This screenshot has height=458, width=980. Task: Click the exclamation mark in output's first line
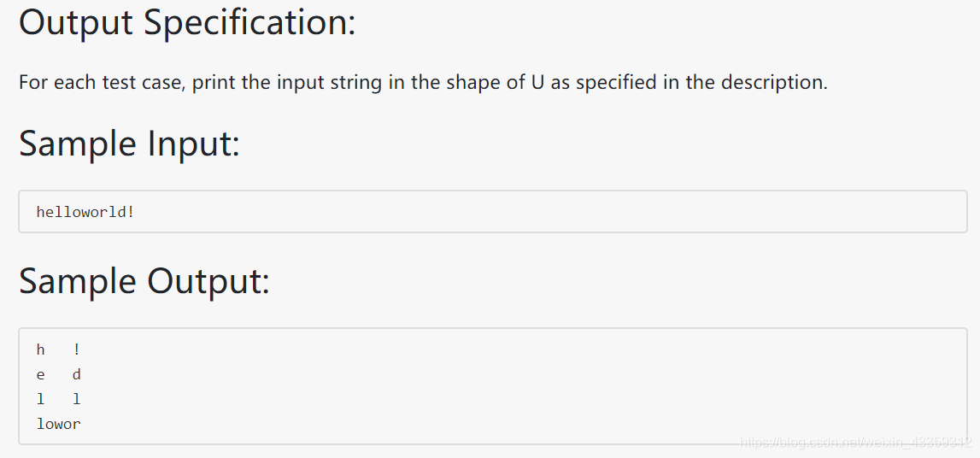point(77,349)
